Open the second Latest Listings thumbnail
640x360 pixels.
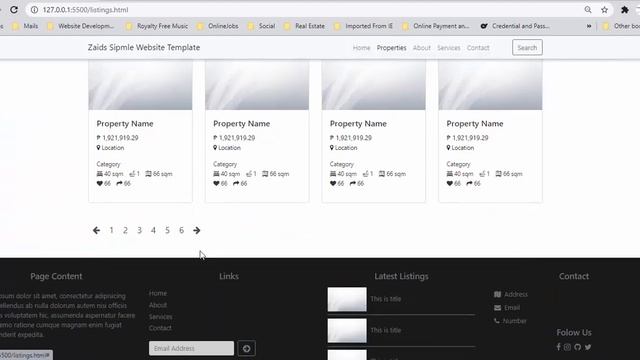(x=347, y=330)
